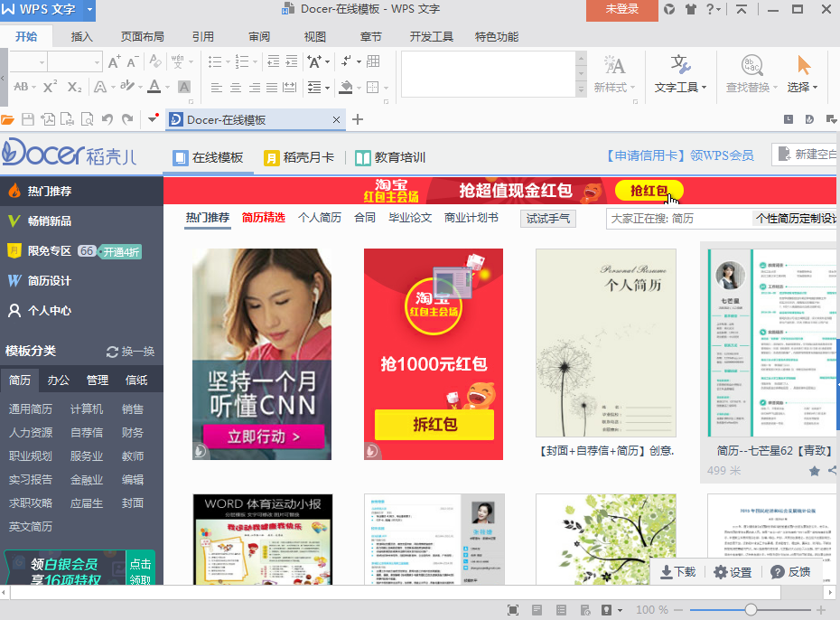Click the 未登录 login button

[621, 10]
